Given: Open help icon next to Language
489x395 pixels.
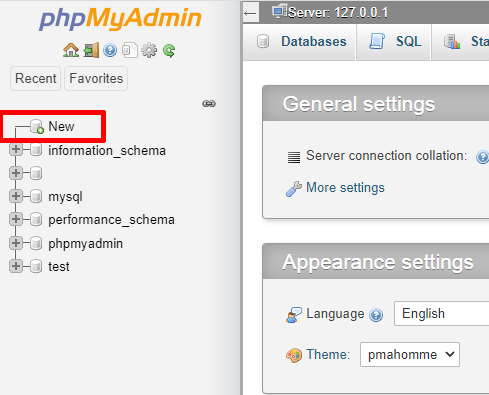Looking at the screenshot, I should [x=376, y=315].
